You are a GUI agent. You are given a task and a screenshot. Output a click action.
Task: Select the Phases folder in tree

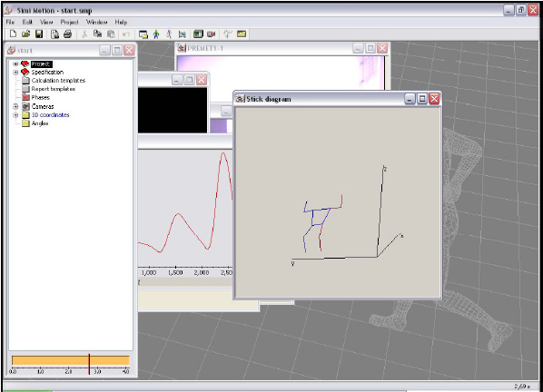pos(41,98)
